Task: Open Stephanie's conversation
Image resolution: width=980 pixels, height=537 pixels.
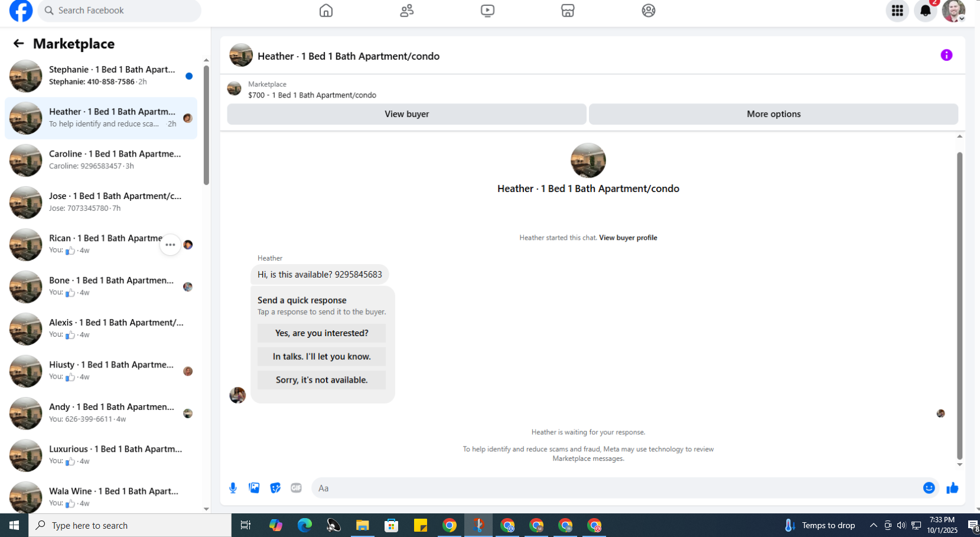Action: click(x=101, y=76)
